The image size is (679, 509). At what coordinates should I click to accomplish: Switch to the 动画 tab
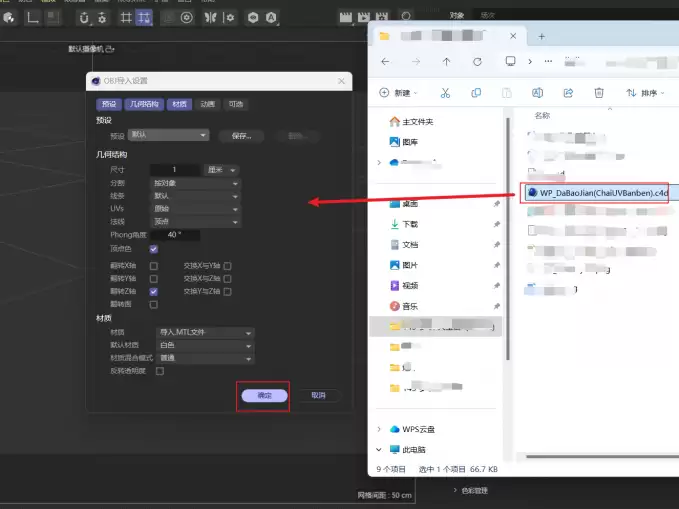[207, 104]
